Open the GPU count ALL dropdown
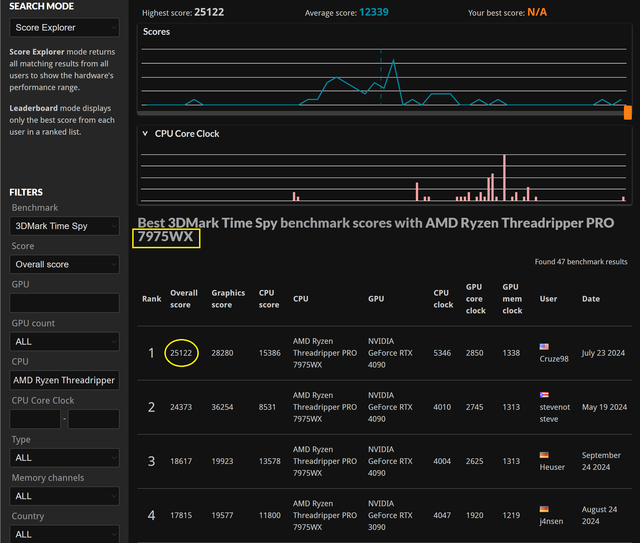This screenshot has width=640, height=543. 64,342
